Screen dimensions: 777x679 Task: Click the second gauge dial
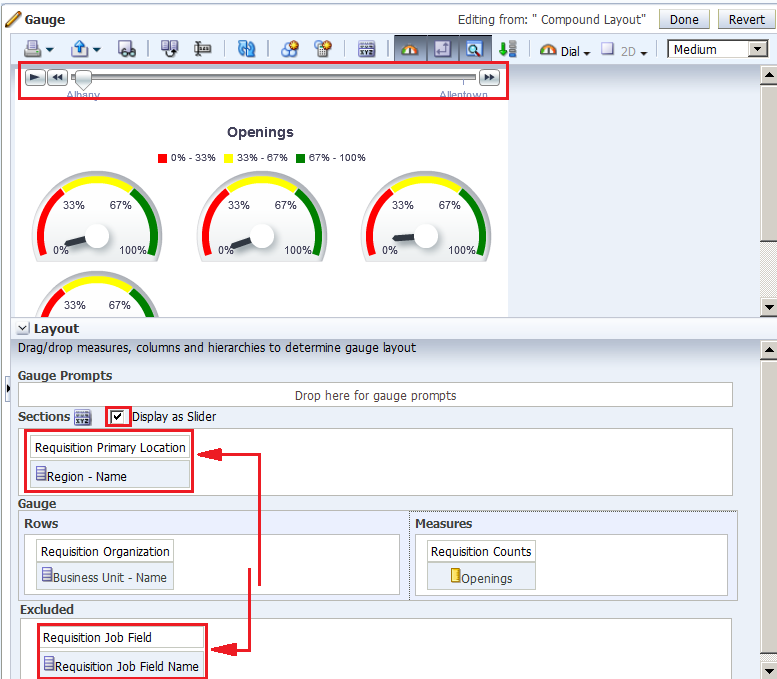[262, 217]
